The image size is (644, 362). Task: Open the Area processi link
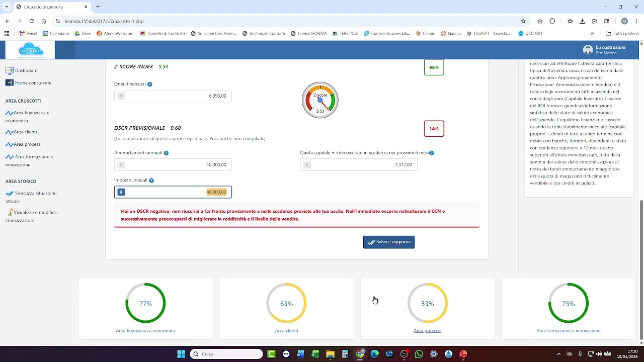(x=427, y=331)
